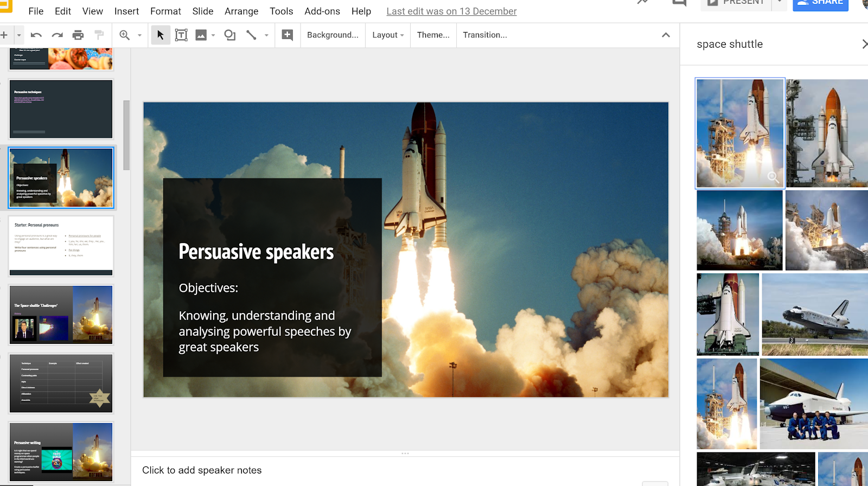Click the Redo arrow icon
868x486 pixels.
pos(57,35)
